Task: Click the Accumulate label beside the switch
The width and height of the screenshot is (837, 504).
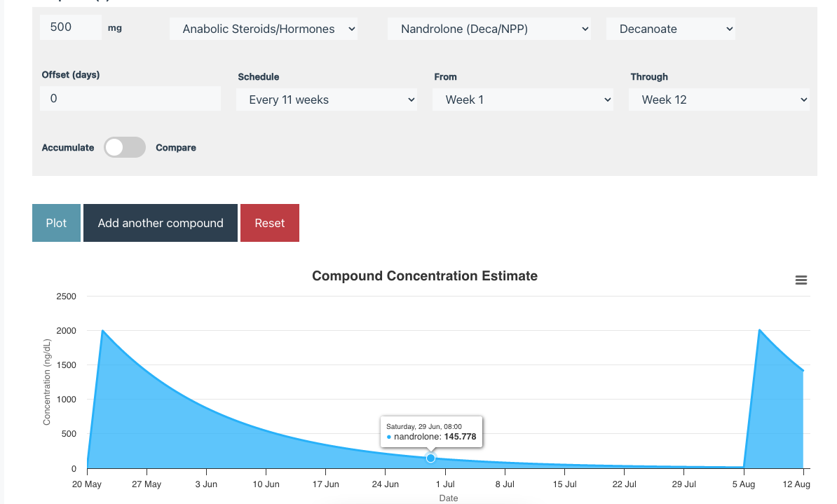Action: (68, 148)
